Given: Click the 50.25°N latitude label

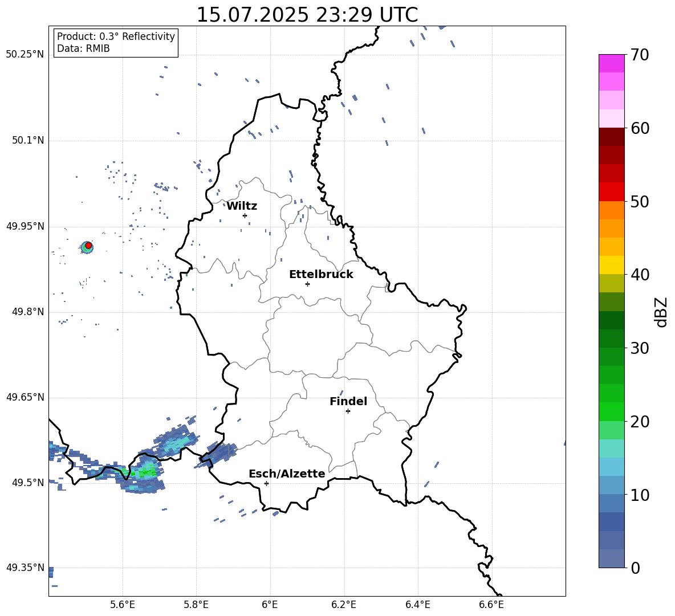Looking at the screenshot, I should tap(25, 54).
